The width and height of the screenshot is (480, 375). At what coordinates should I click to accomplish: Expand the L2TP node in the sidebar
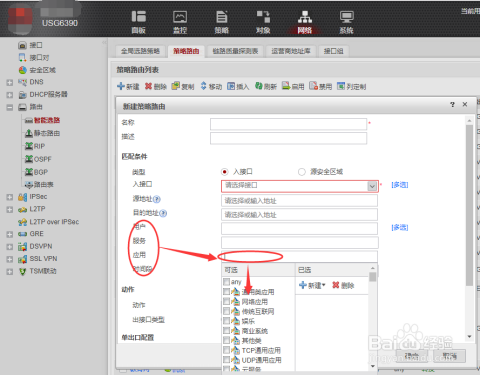click(x=10, y=210)
